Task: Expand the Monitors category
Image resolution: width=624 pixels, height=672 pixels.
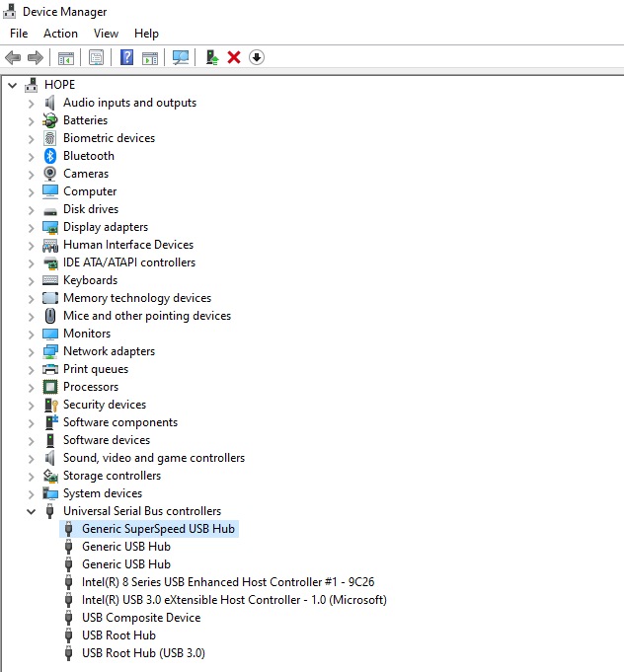Action: pyautogui.click(x=31, y=335)
